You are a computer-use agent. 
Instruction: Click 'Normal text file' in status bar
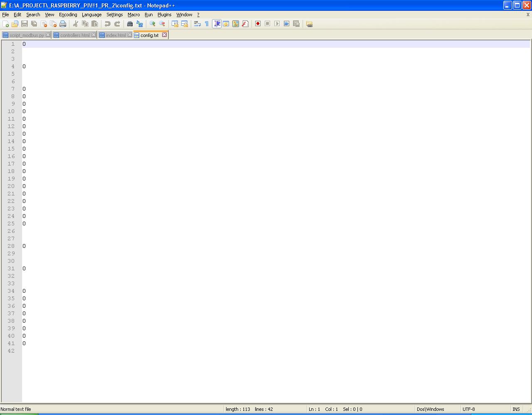point(16,409)
